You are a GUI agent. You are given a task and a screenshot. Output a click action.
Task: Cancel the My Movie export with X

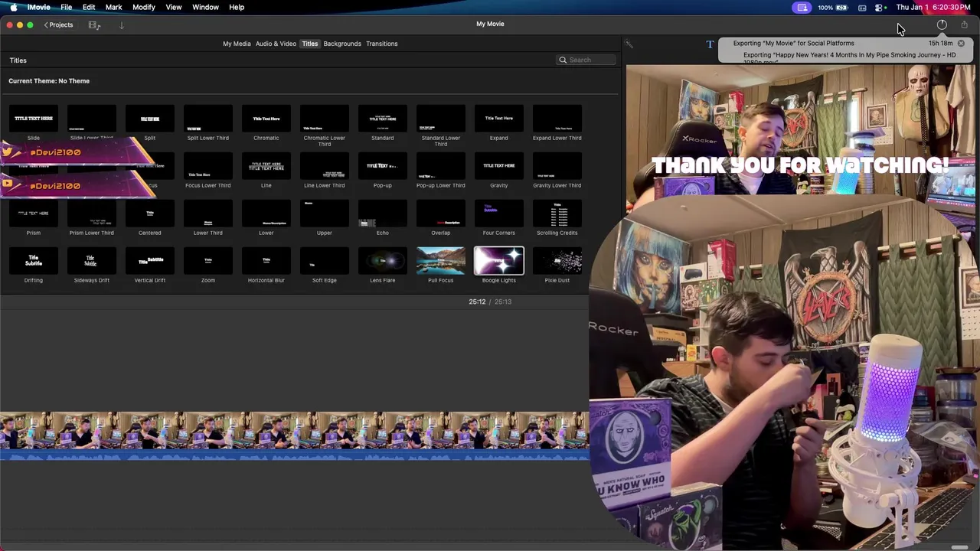coord(961,44)
